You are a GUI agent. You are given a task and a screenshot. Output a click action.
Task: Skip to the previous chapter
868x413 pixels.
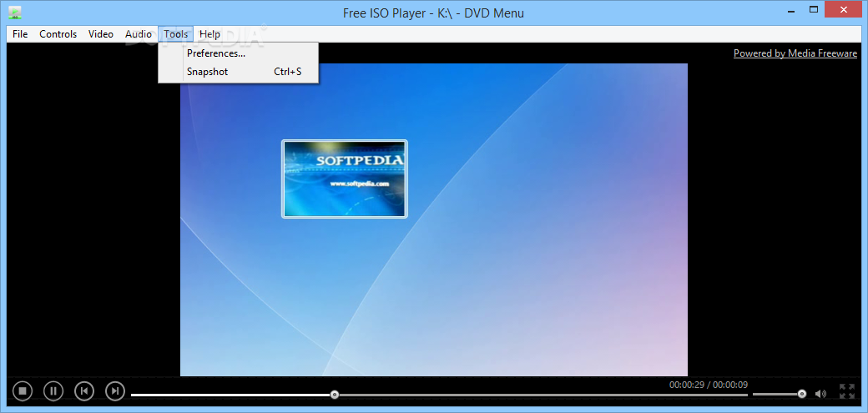pos(84,390)
